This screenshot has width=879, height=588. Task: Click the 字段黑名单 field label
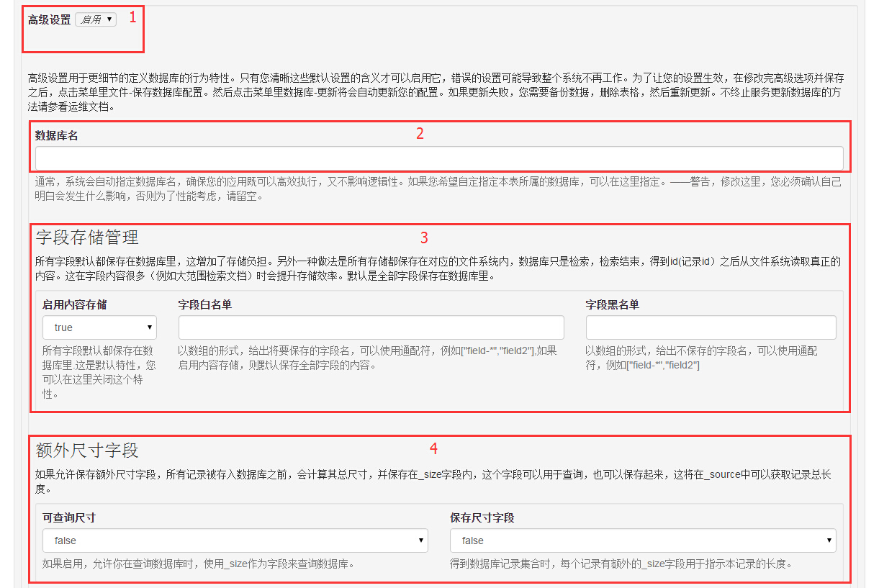[612, 305]
